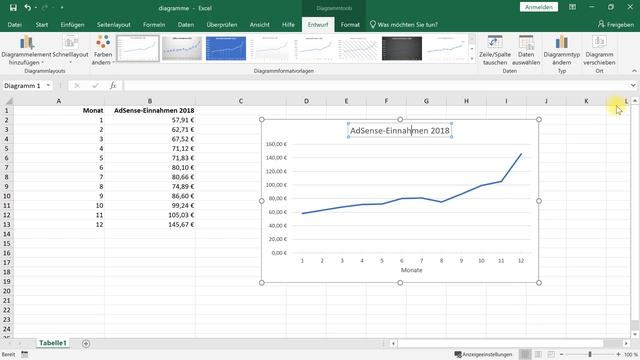Open the Name Box dropdown
The image size is (640, 360).
[48, 85]
